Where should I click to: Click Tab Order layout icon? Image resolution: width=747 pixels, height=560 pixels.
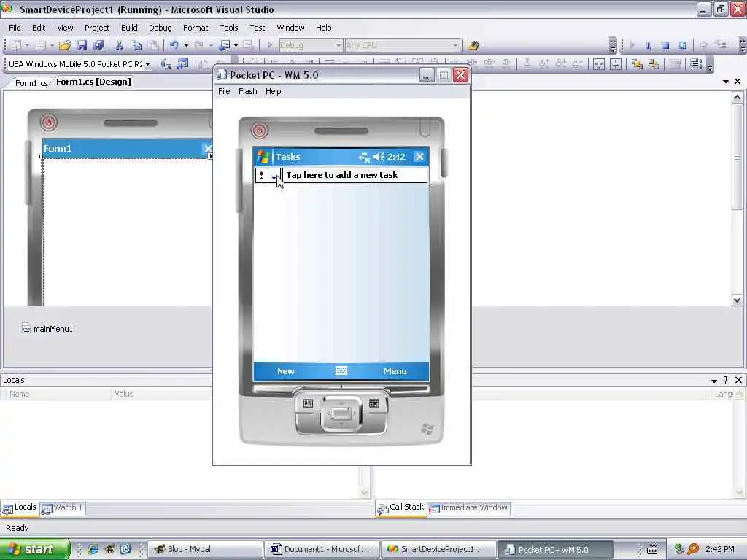click(x=695, y=64)
